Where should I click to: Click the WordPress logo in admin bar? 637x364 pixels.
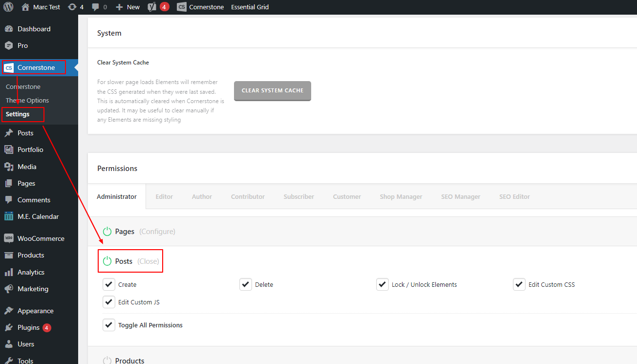(x=8, y=7)
